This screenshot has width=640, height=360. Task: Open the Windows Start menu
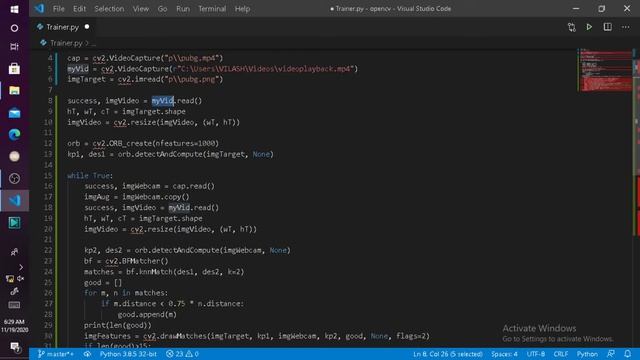[x=14, y=9]
